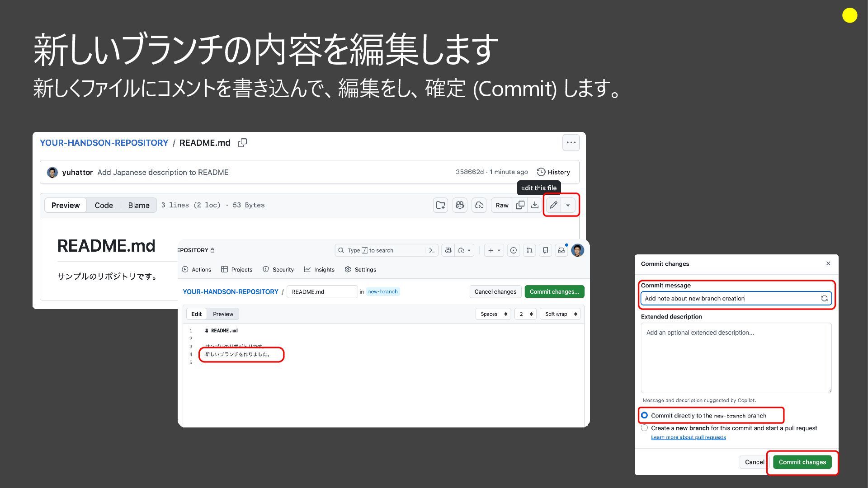The image size is (868, 488).
Task: Click the more options ellipsis button
Action: point(571,143)
